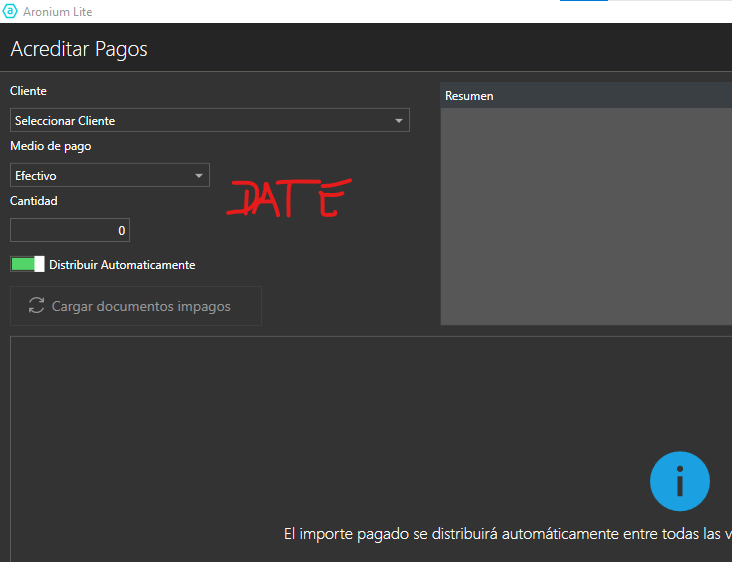Screen dimensions: 732x562
Task: Click the blue information circle icon
Action: click(679, 482)
